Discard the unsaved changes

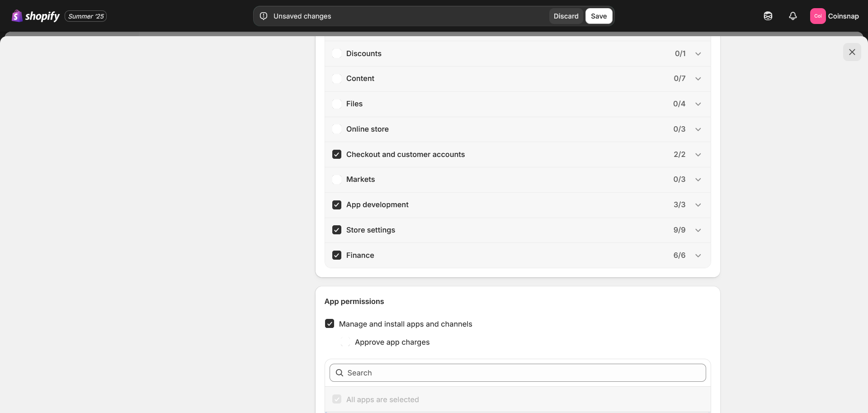pos(566,16)
